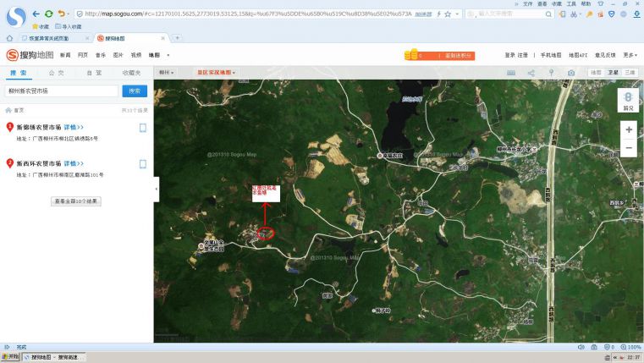This screenshot has height=363, width=644.
Task: Focus the browser search input box
Action: [511, 14]
